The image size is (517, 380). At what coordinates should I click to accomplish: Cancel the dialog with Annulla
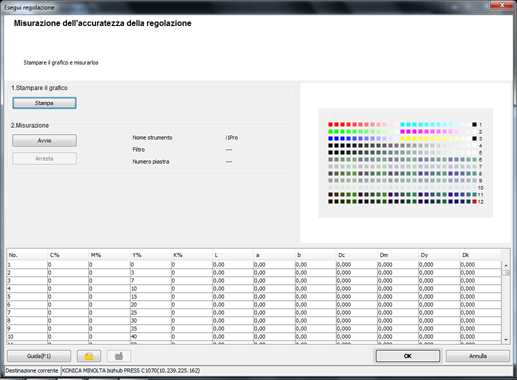(478, 356)
